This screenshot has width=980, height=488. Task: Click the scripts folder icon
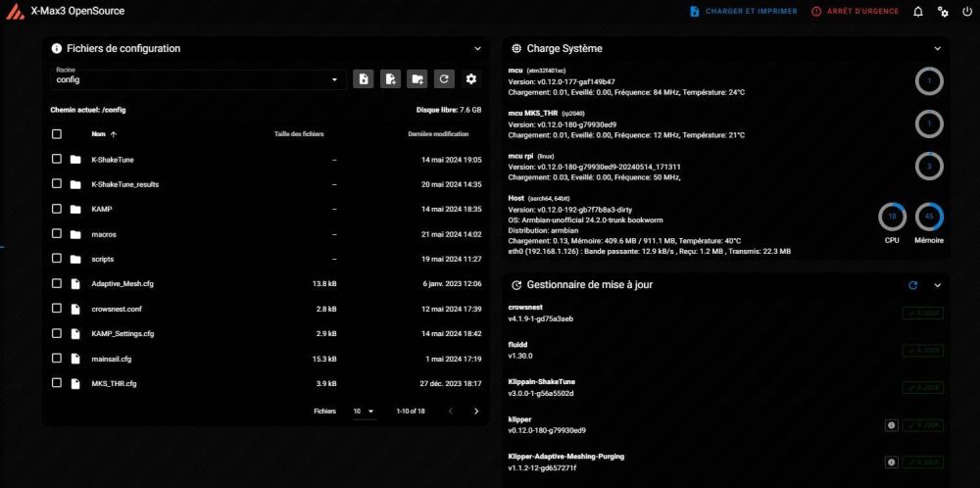point(75,259)
